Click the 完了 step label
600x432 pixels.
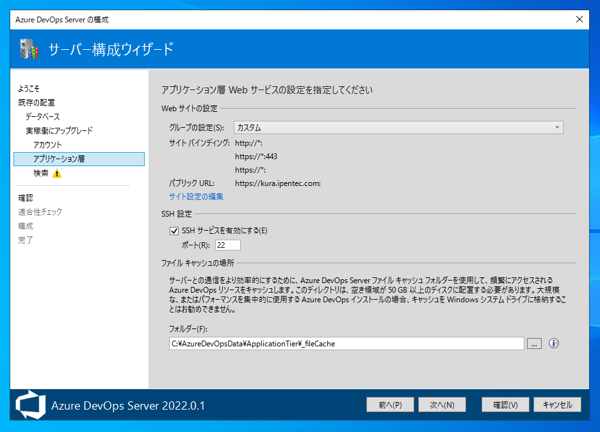point(26,240)
